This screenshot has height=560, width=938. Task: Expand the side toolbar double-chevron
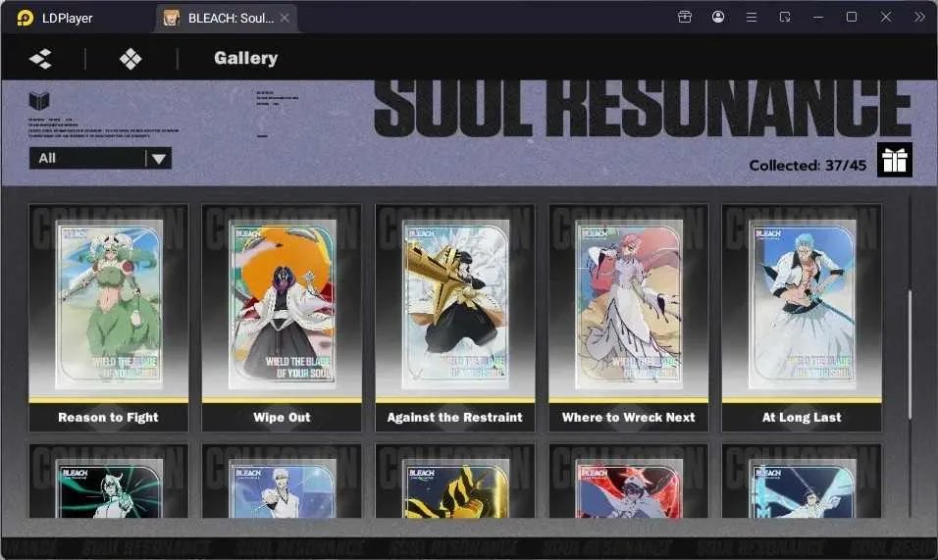click(x=919, y=17)
